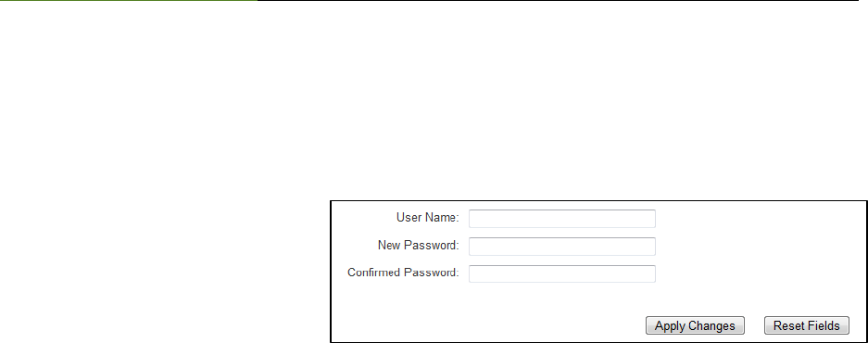The width and height of the screenshot is (868, 343).
Task: Place cursor in the field beside User Name
Action: tap(562, 219)
